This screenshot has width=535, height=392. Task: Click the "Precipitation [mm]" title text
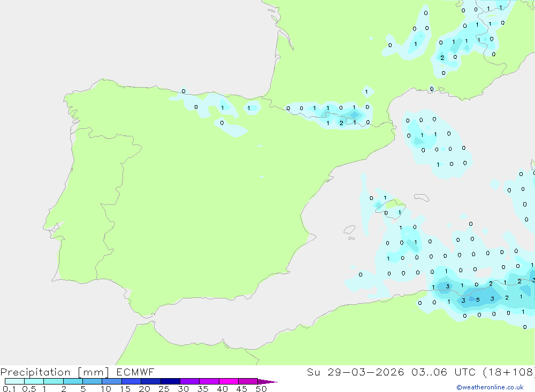[x=55, y=372]
